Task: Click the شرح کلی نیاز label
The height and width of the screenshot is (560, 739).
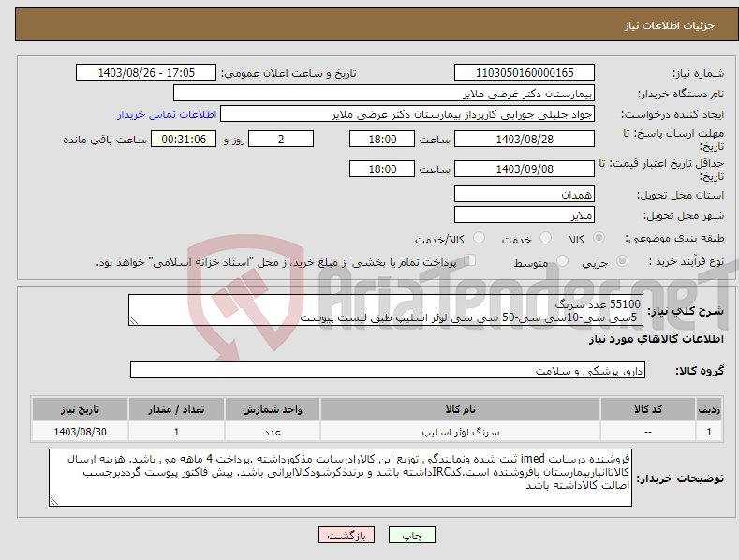Action: point(686,311)
